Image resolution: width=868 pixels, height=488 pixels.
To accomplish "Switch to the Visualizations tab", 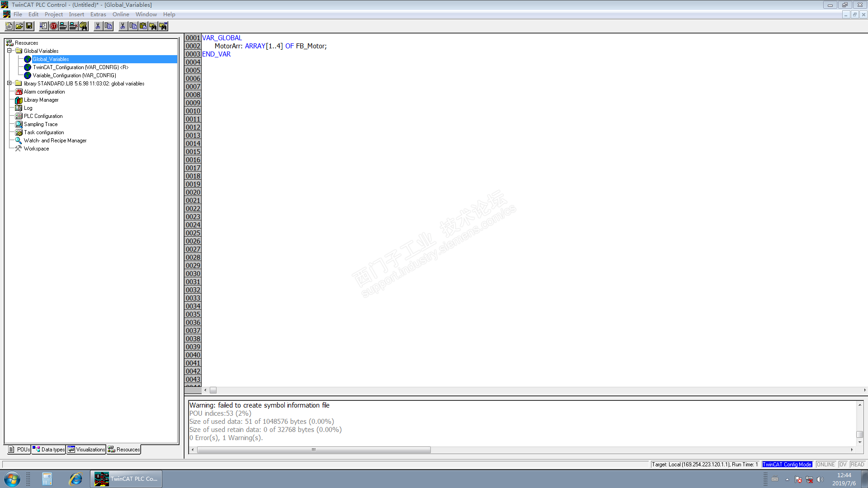I will pos(86,450).
